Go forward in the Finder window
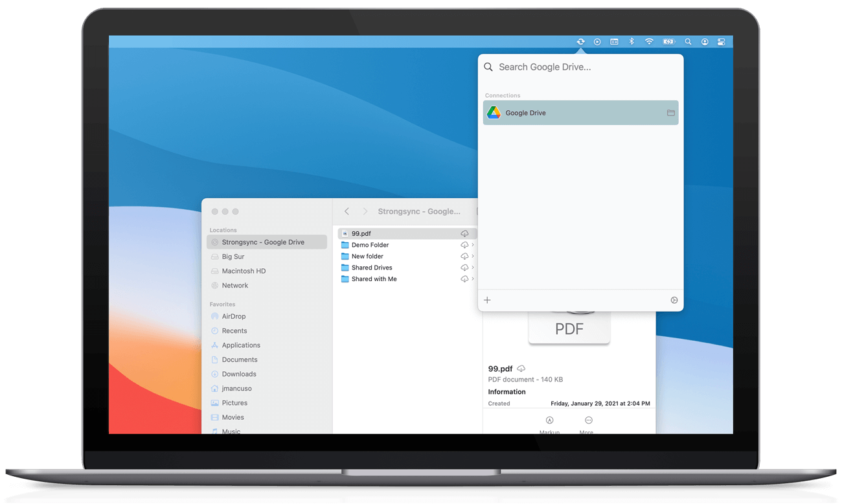 click(x=365, y=211)
